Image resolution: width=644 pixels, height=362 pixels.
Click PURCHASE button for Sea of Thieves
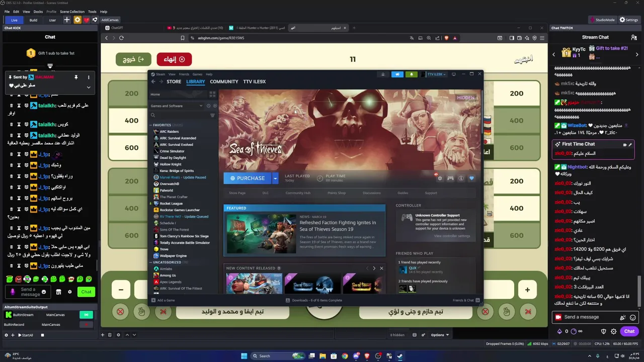248,178
